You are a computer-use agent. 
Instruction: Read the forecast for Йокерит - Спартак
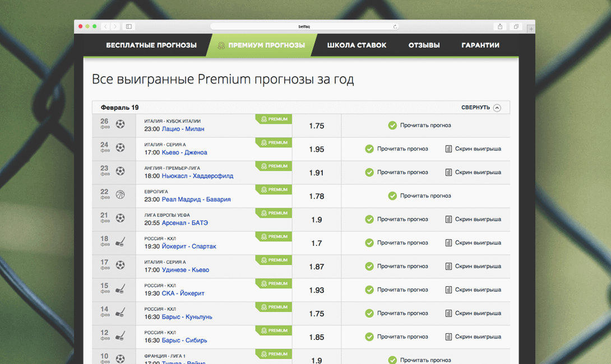[x=396, y=242]
